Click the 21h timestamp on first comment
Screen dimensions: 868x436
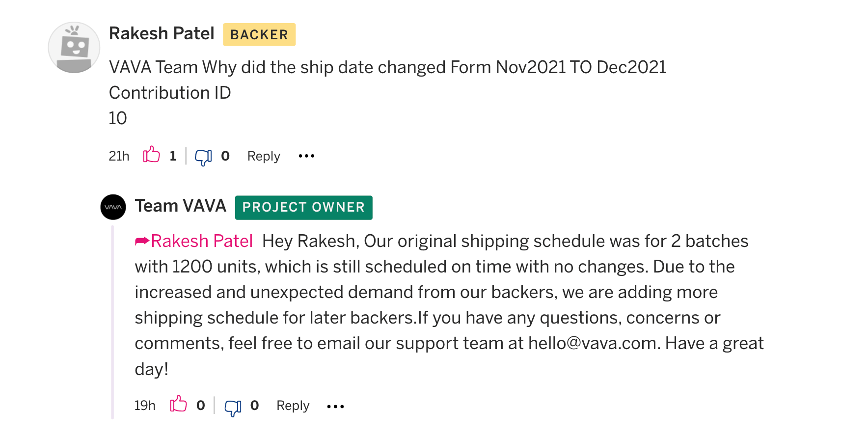119,156
